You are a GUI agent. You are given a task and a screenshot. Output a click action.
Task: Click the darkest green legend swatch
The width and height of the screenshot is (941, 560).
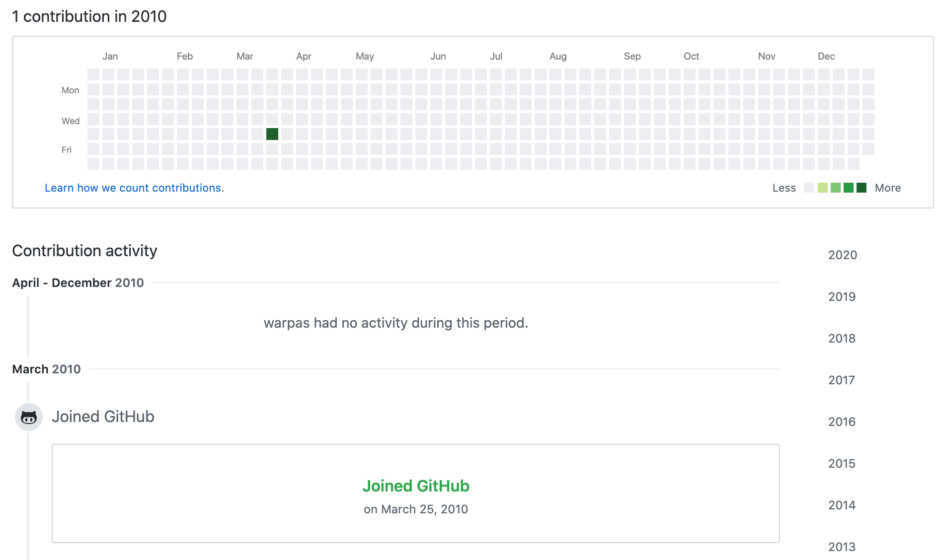pos(862,188)
